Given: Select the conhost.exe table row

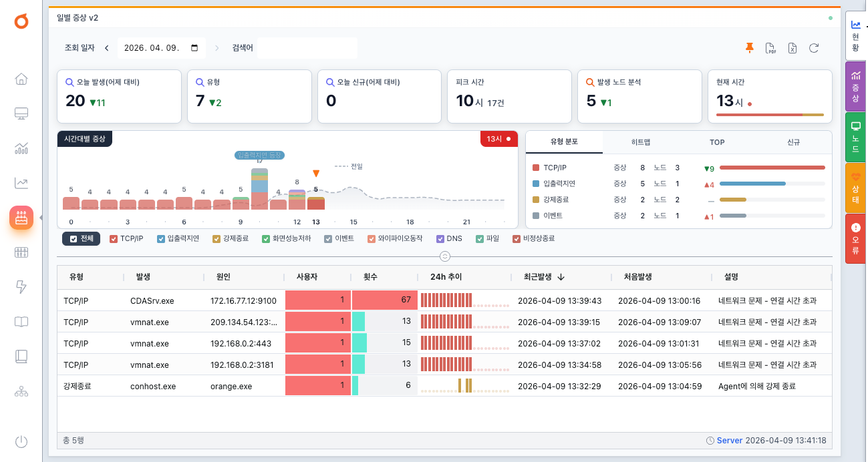Looking at the screenshot, I should (444, 386).
